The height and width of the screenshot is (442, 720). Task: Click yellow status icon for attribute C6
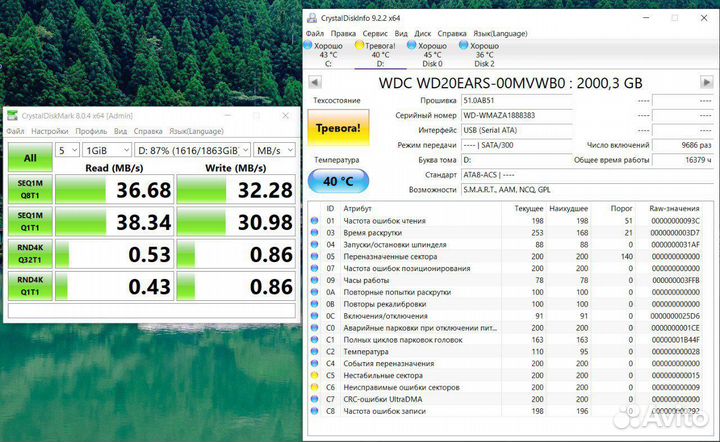point(315,387)
